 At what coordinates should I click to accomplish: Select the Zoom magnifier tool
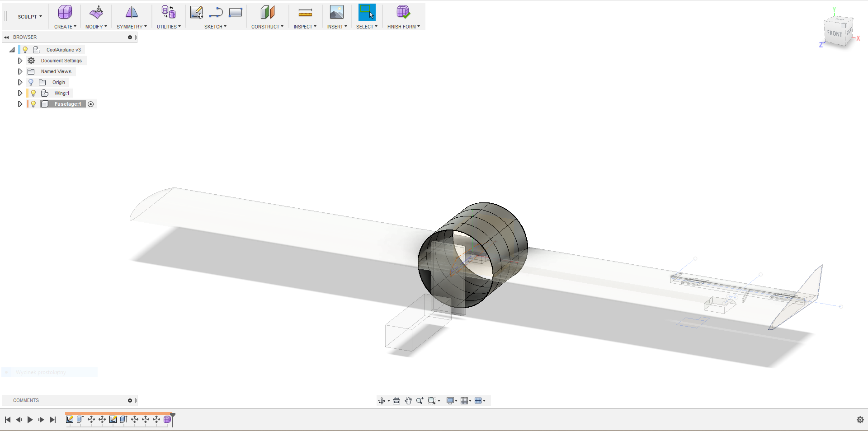coord(420,401)
